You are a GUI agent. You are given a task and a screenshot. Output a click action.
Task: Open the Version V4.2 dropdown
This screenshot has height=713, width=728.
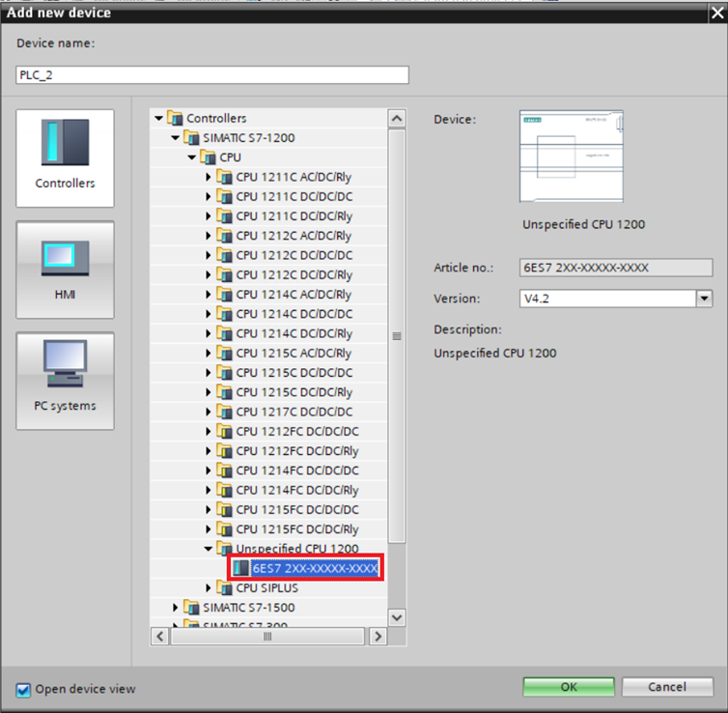point(704,299)
